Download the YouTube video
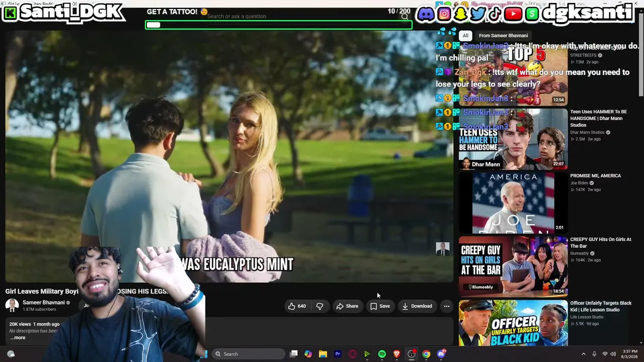Image resolution: width=644 pixels, height=362 pixels. point(417,306)
